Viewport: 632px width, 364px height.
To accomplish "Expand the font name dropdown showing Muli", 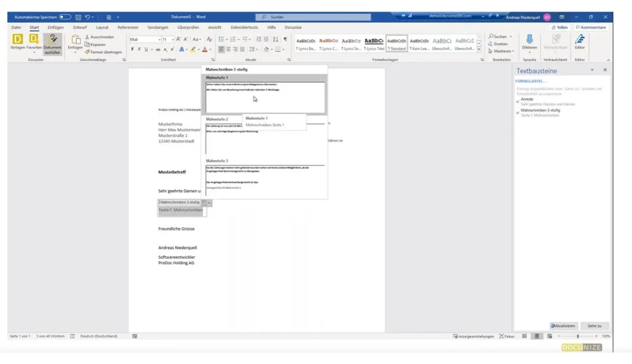I will click(x=159, y=39).
